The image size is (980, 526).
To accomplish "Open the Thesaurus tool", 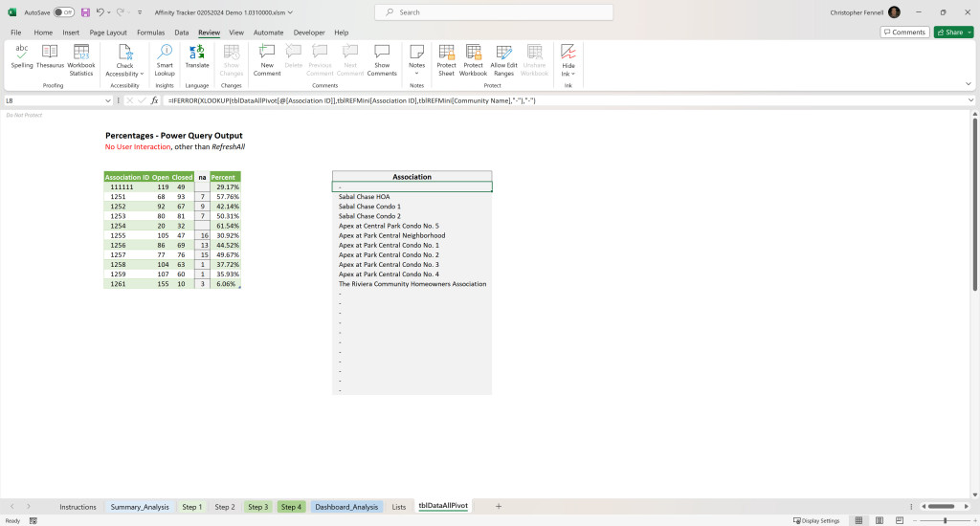I will click(x=50, y=56).
